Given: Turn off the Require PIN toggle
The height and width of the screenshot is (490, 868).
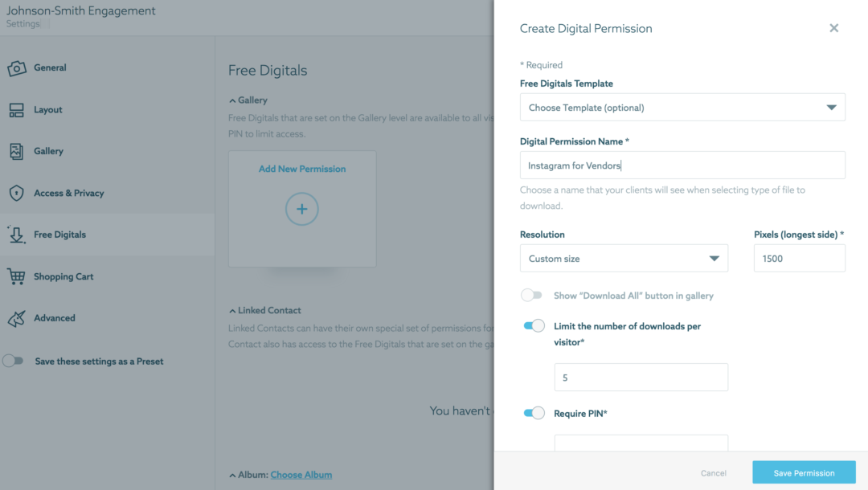Looking at the screenshot, I should [534, 413].
